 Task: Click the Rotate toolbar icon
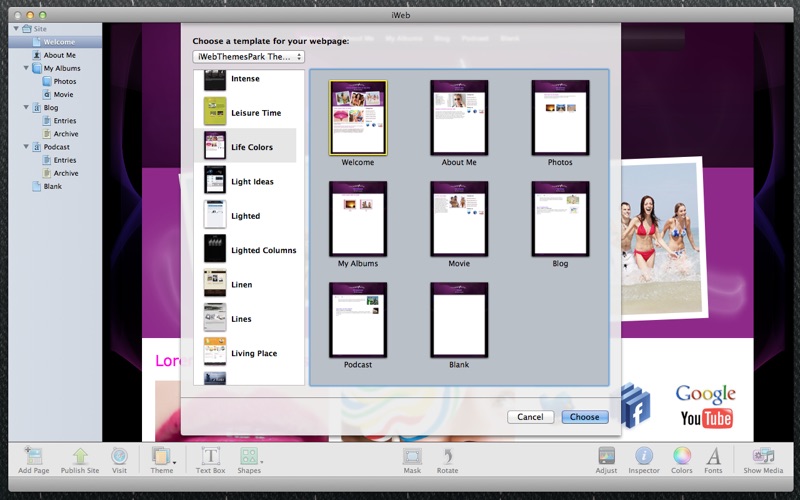click(x=447, y=456)
